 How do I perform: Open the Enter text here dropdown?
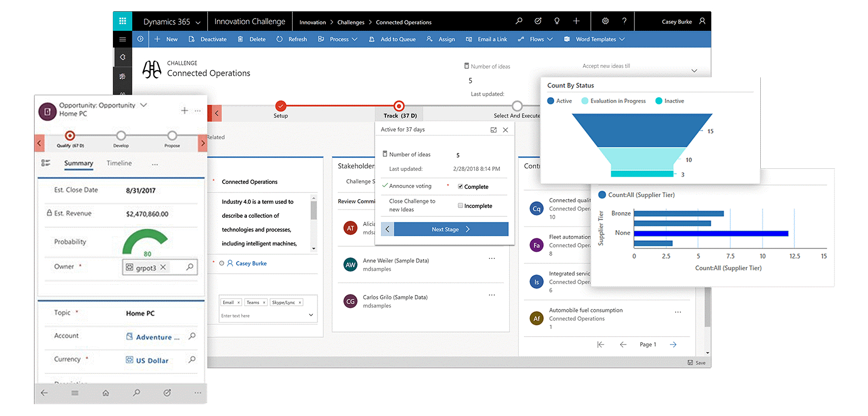point(311,315)
